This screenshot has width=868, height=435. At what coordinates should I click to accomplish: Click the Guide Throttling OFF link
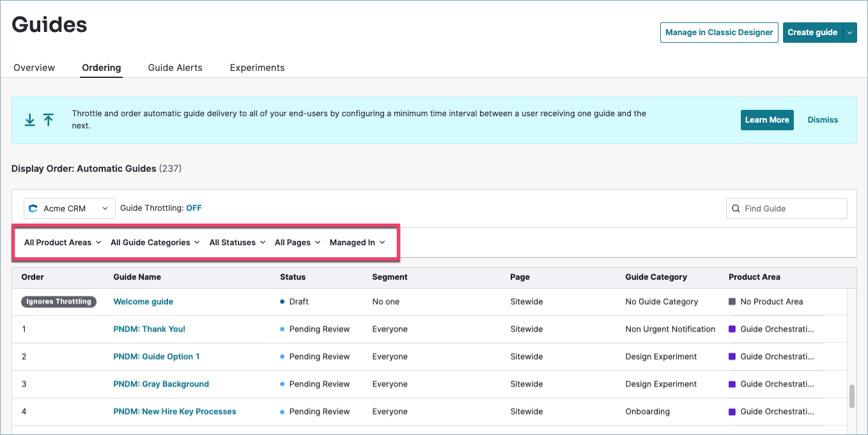[194, 208]
